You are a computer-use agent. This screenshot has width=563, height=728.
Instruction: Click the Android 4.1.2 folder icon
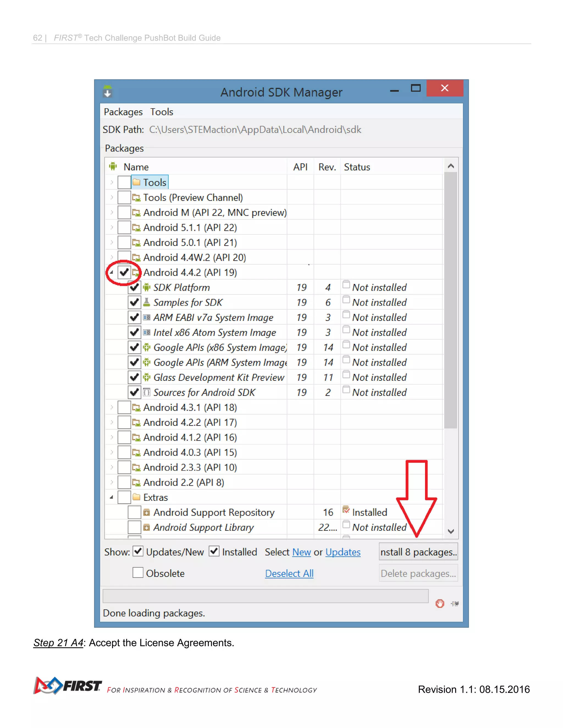pyautogui.click(x=136, y=438)
